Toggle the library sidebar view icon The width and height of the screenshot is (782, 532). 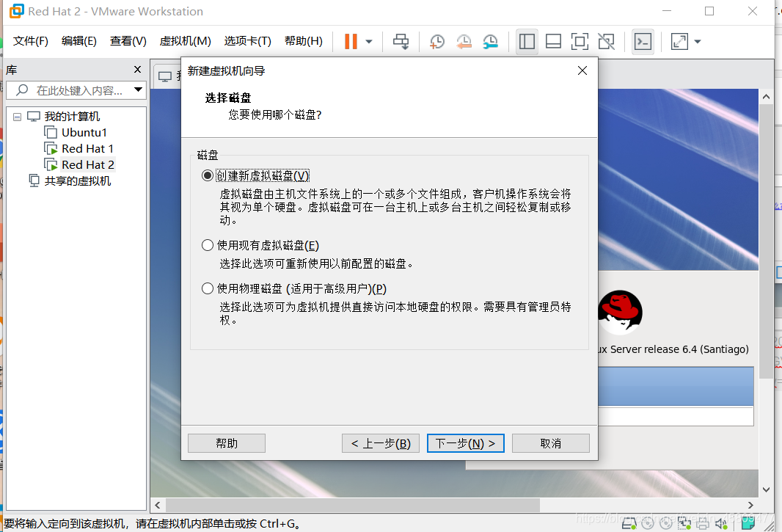527,41
